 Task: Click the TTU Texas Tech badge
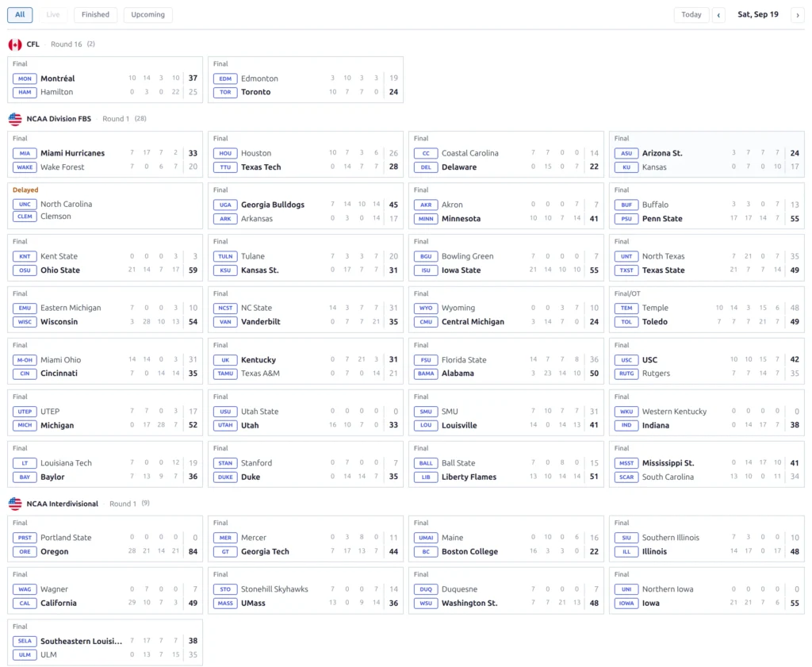click(225, 167)
